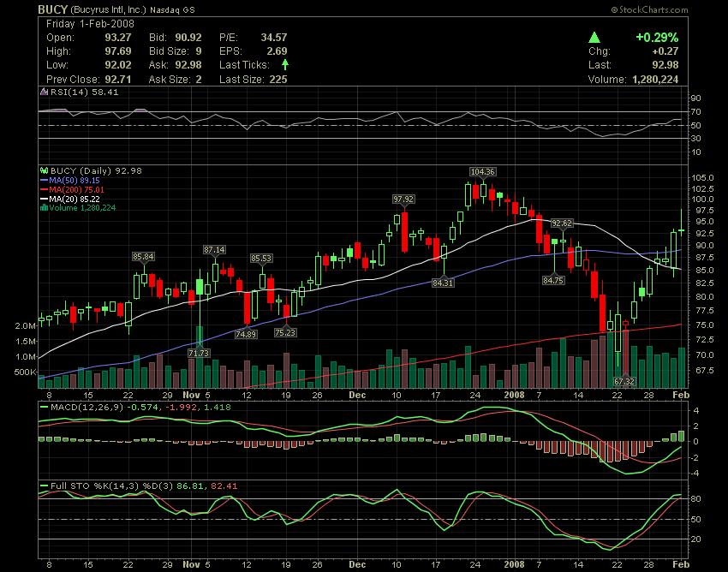The width and height of the screenshot is (728, 572).
Task: Click the High value 97.69
Action: click(x=118, y=51)
